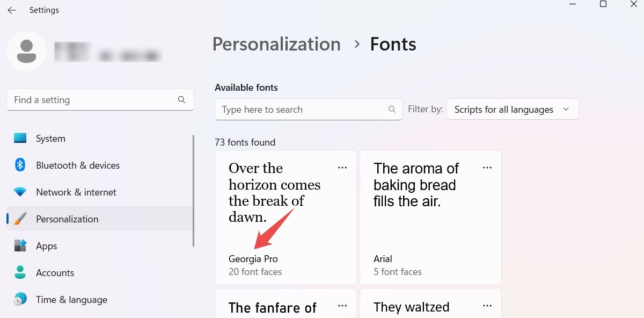Click the Accounts person icon
Screen dimensions: 644x318
[x=20, y=272]
